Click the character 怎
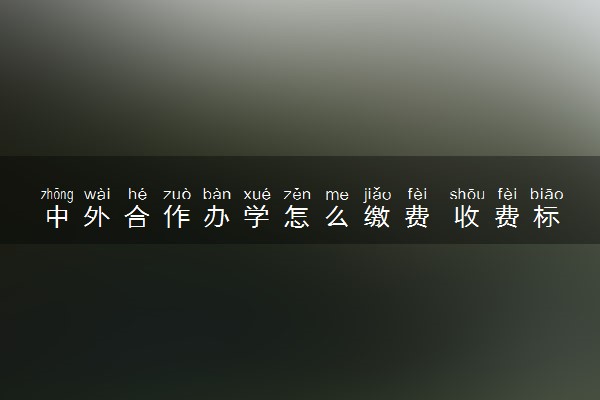 tap(297, 217)
